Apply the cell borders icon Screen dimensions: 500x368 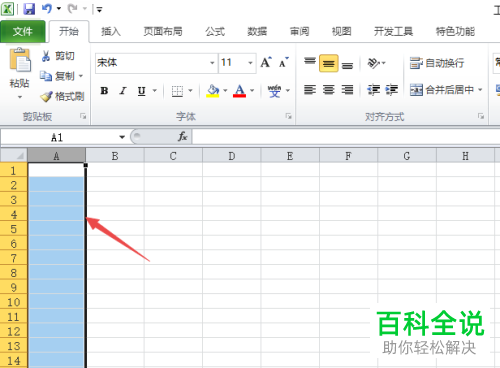pyautogui.click(x=177, y=90)
